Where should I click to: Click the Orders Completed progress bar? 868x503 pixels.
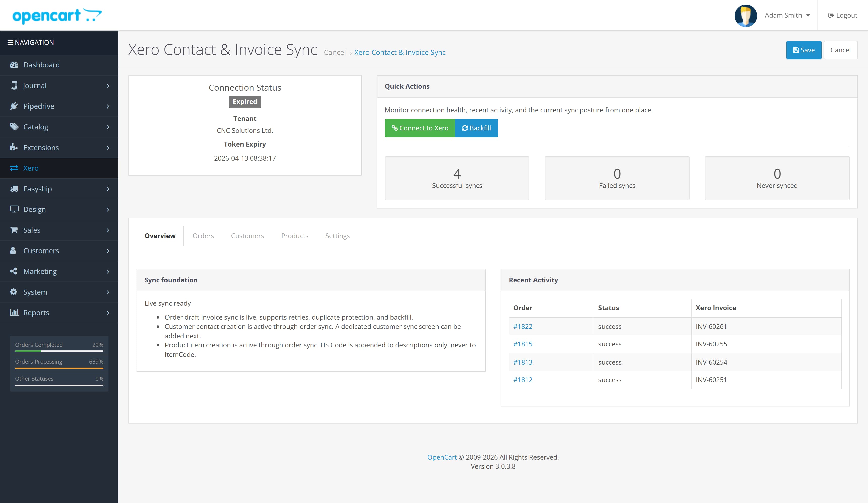59,351
